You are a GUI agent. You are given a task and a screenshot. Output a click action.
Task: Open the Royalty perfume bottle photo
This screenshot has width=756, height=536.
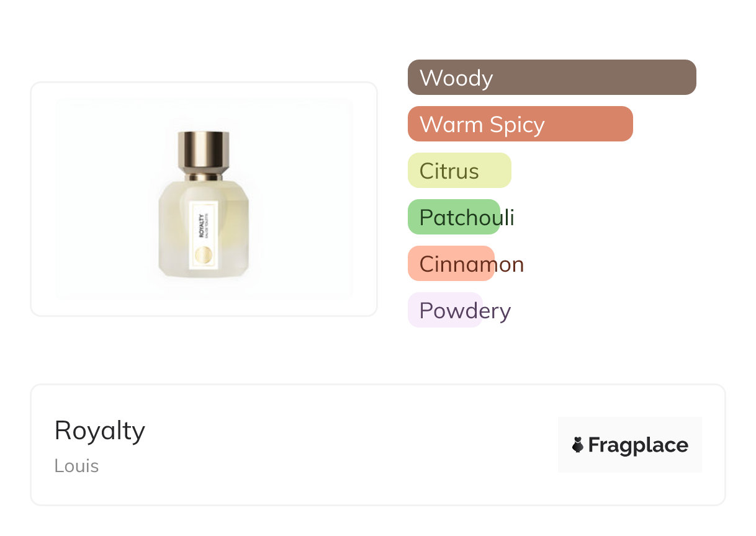(204, 199)
